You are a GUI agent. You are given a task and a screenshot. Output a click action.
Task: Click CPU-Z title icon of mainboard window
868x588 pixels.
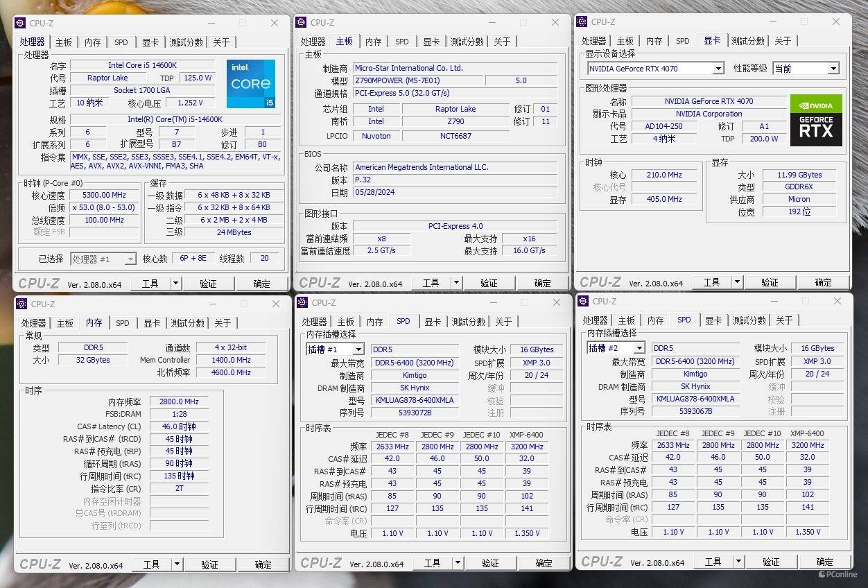302,23
